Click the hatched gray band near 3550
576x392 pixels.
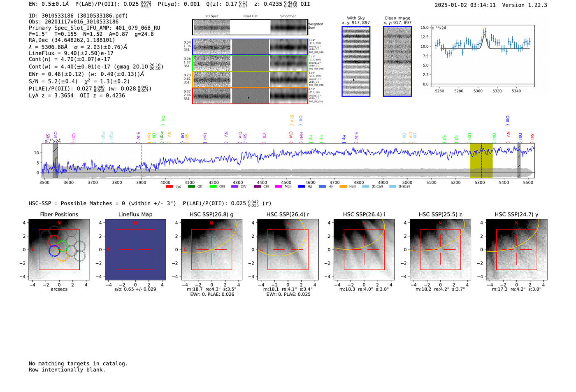(x=55, y=160)
